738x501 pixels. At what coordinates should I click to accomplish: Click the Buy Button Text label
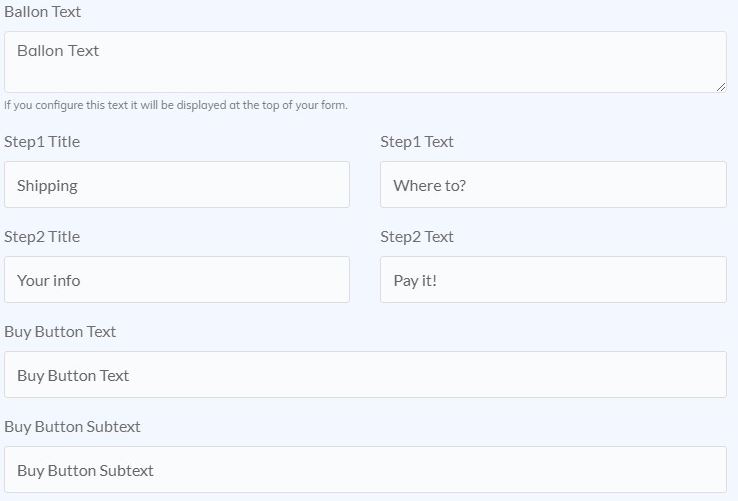[60, 331]
